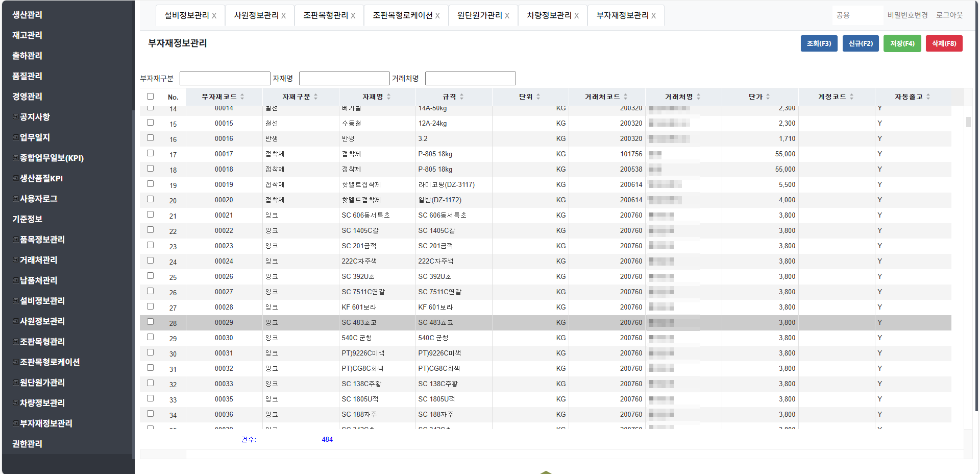This screenshot has width=980, height=474.
Task: Focus the 자재명 filter field
Action: 344,78
